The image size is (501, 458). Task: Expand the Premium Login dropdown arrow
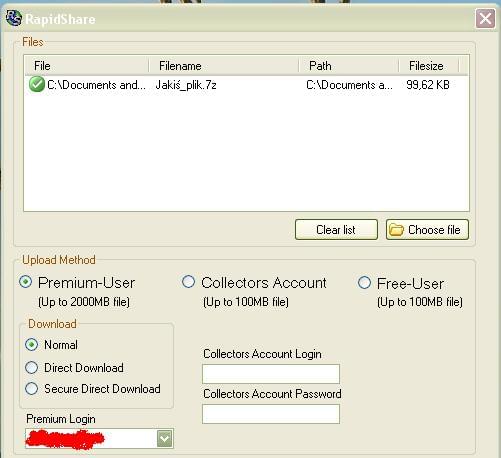pos(165,438)
